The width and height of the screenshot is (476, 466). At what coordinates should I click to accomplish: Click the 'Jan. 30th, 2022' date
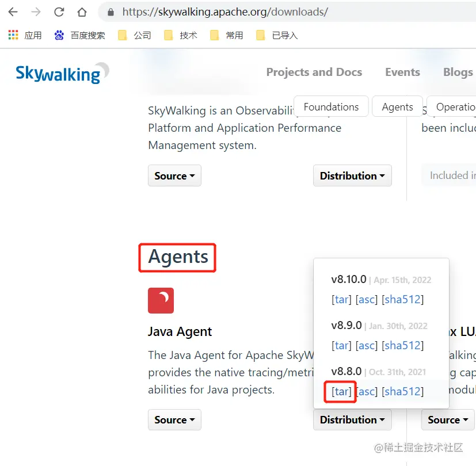pos(398,326)
